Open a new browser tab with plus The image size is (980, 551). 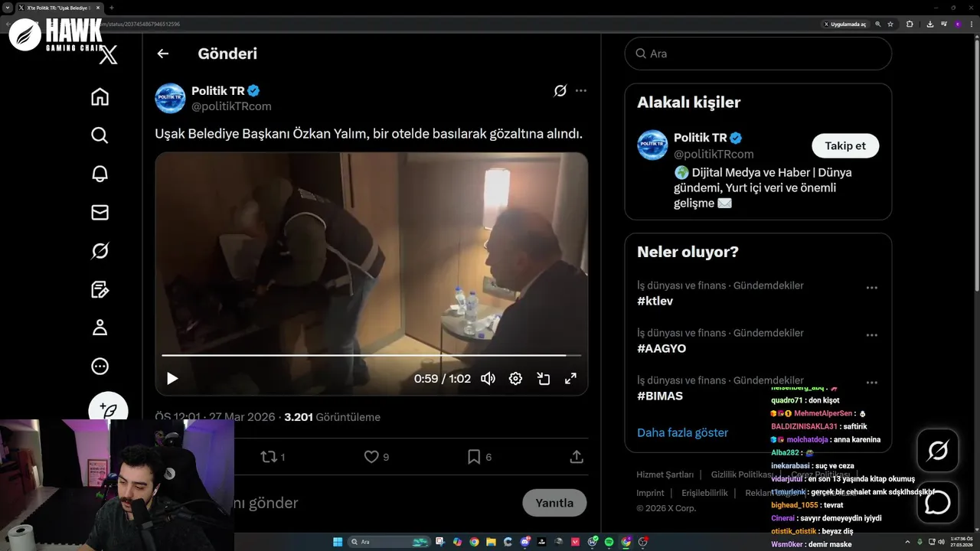(112, 8)
